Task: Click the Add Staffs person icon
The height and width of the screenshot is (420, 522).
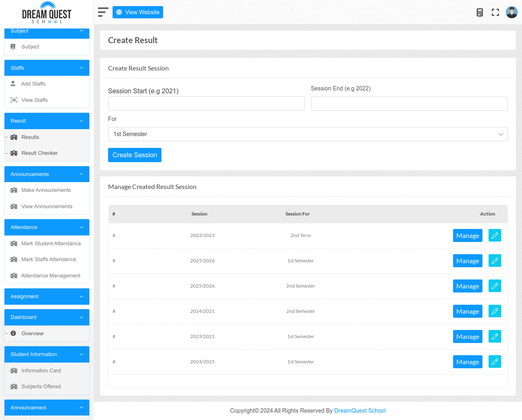Action: (x=13, y=84)
